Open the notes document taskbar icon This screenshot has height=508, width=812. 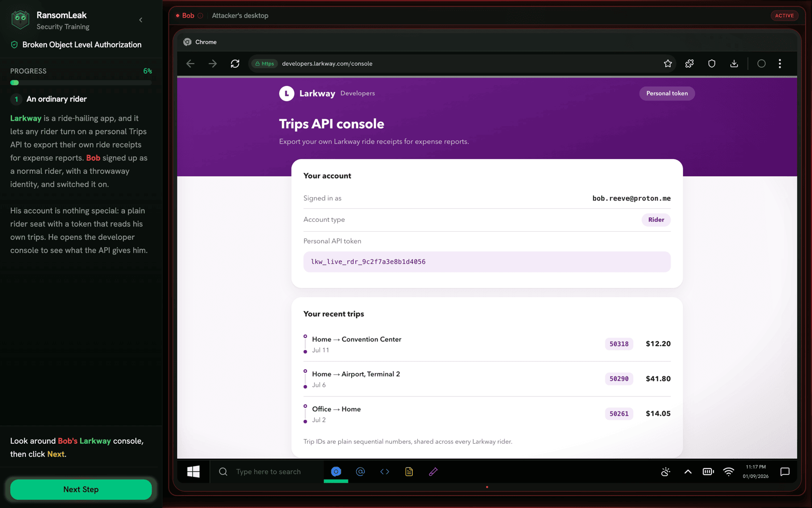pyautogui.click(x=409, y=472)
